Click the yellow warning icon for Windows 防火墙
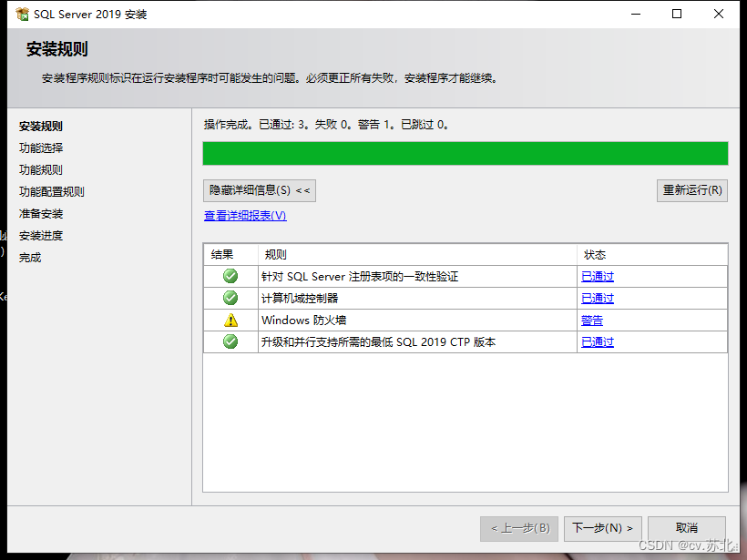747x560 pixels. pos(230,320)
